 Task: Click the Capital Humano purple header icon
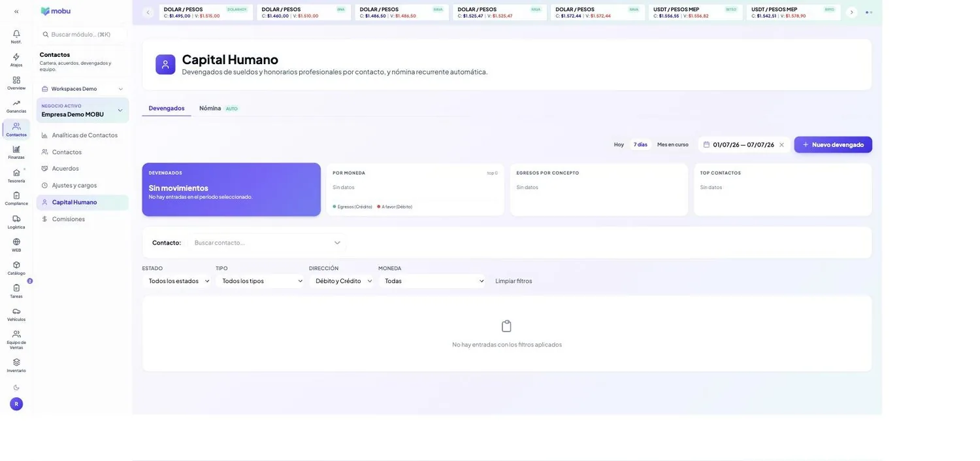[165, 65]
